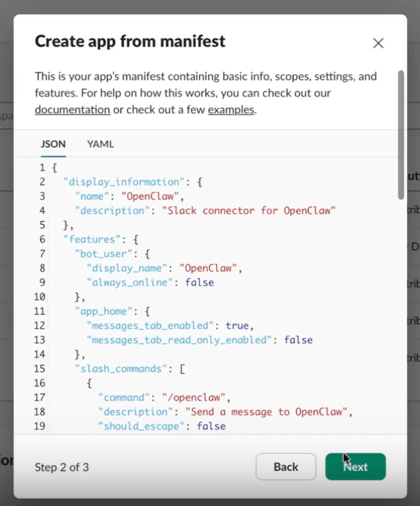
Task: Click the "bot_user" key on line 7
Action: 103,254
